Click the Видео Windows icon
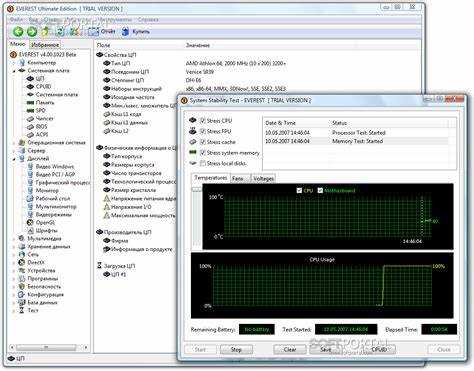 pyautogui.click(x=30, y=166)
